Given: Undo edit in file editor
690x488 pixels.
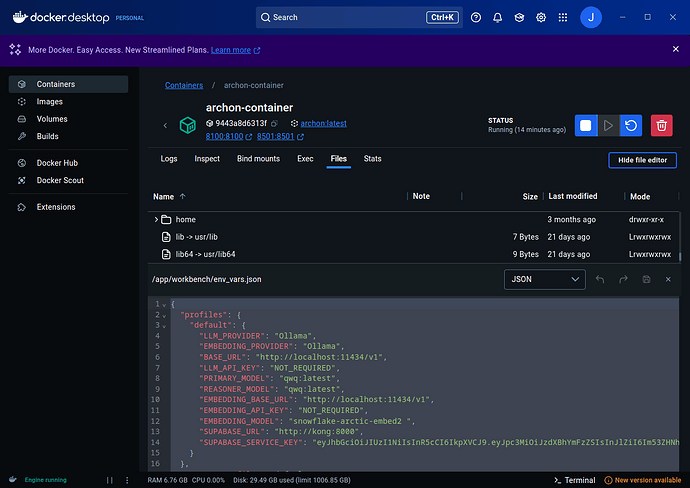Looking at the screenshot, I should coord(600,279).
